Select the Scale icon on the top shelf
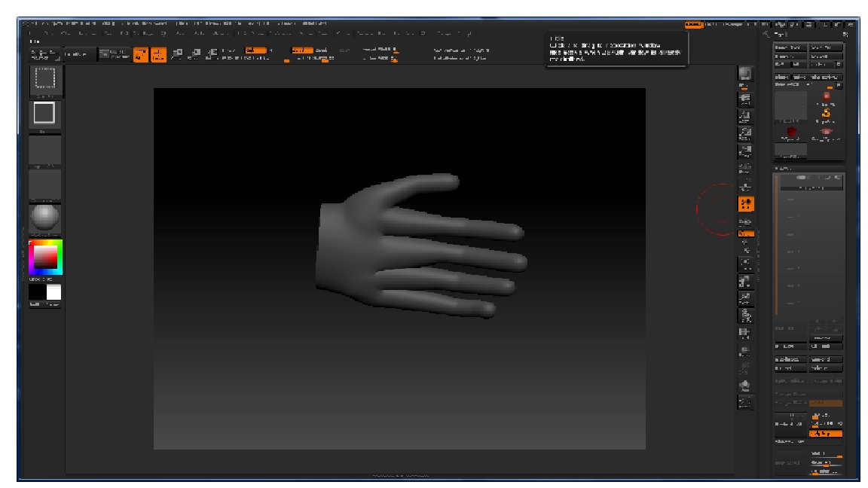 (197, 53)
